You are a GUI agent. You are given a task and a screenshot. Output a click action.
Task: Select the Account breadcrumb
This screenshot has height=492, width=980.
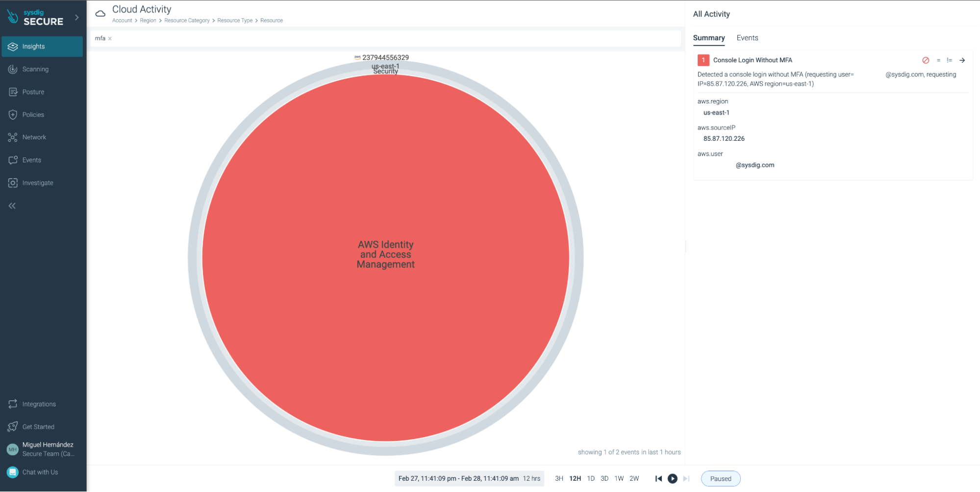point(122,21)
